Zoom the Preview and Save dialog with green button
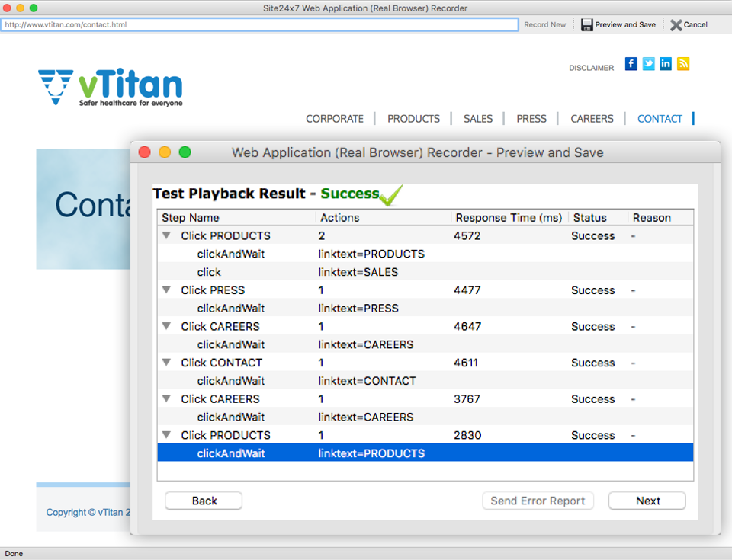The width and height of the screenshot is (732, 560). tap(185, 152)
